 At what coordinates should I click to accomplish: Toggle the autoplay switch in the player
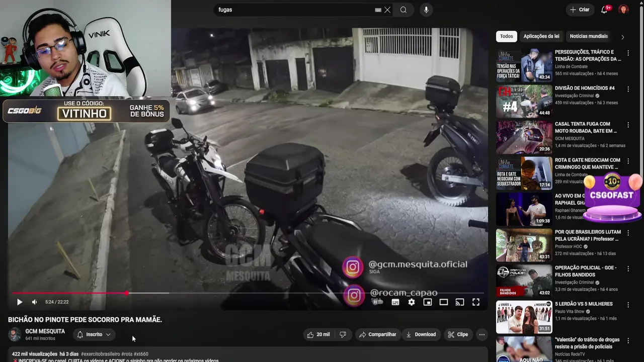point(377,302)
